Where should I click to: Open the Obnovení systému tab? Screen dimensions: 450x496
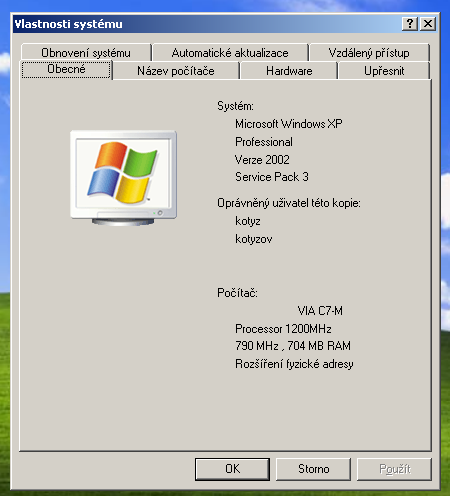click(x=86, y=53)
